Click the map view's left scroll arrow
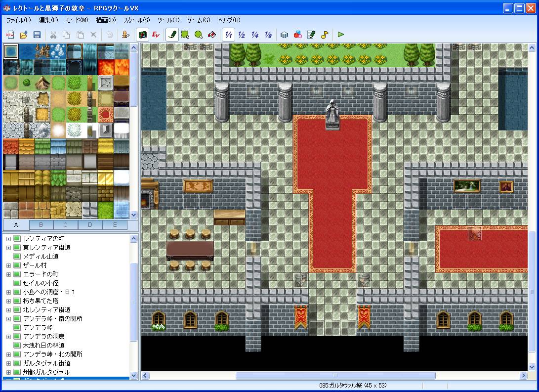Viewport: 539px width, 392px height. tap(145, 376)
